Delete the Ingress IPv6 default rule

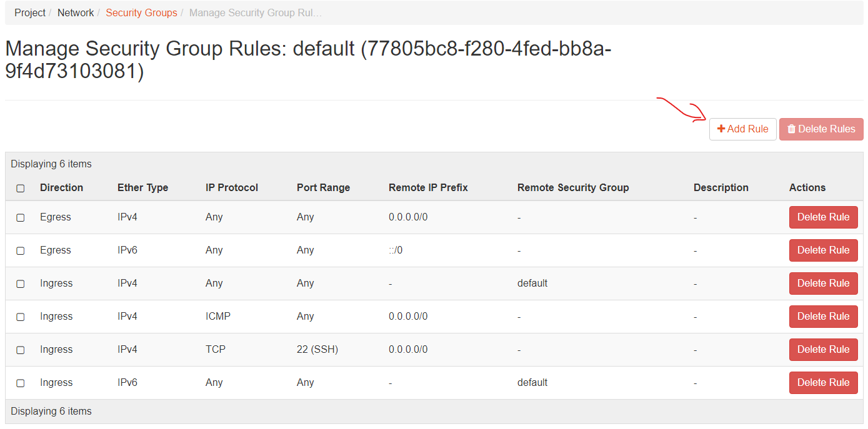[823, 383]
